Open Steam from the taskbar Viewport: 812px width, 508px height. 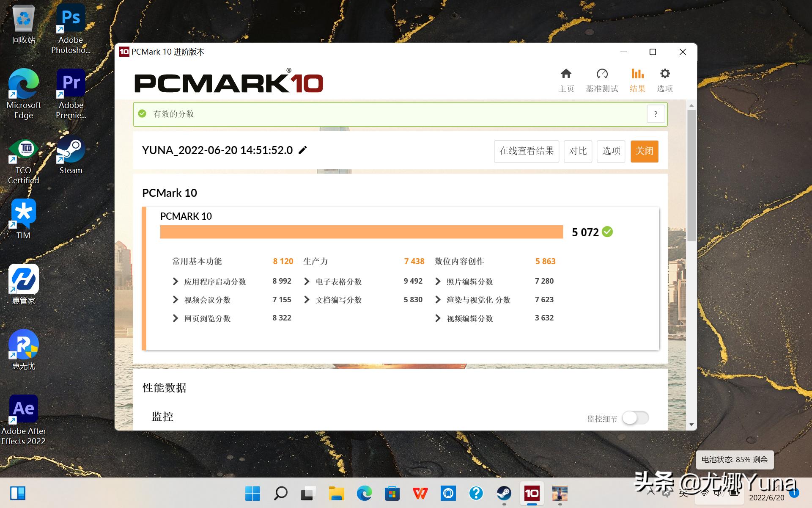point(504,493)
